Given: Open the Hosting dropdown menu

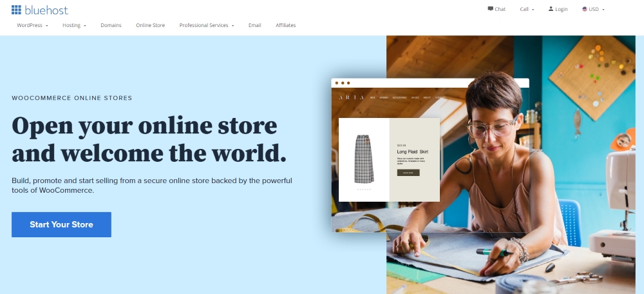Looking at the screenshot, I should point(74,25).
